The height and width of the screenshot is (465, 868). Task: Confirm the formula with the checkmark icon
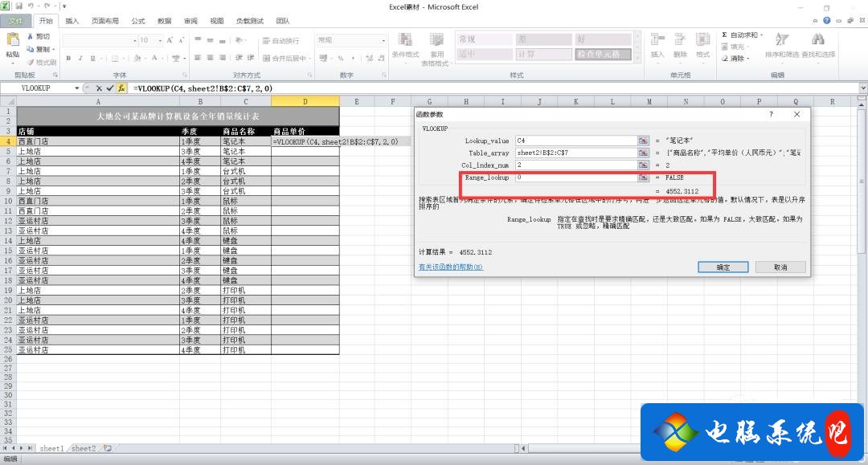coord(109,88)
